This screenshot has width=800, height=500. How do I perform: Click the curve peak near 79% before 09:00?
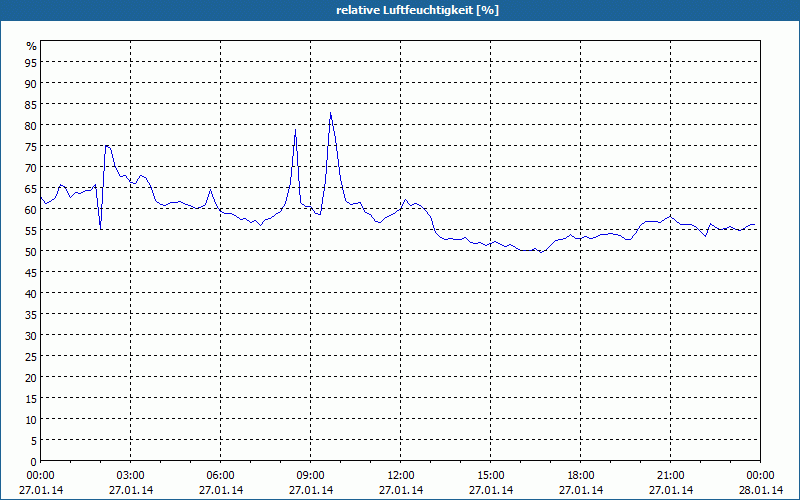point(295,130)
